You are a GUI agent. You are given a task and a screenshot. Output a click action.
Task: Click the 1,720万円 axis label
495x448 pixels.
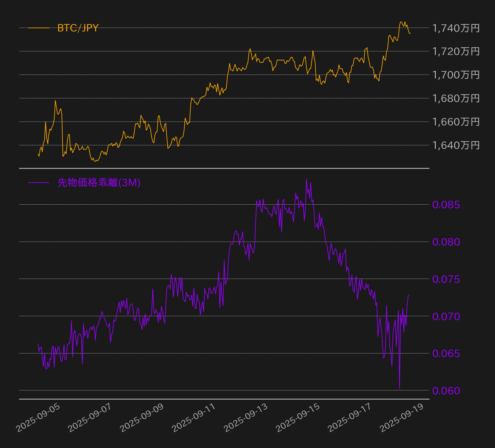456,51
